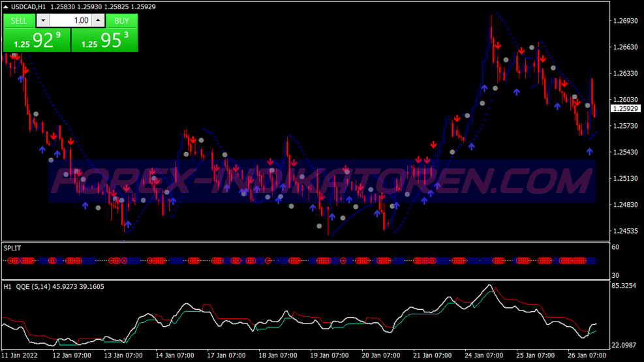The image size is (644, 362).
Task: Click the 24 Jan 07:00 time label
Action: click(484, 355)
